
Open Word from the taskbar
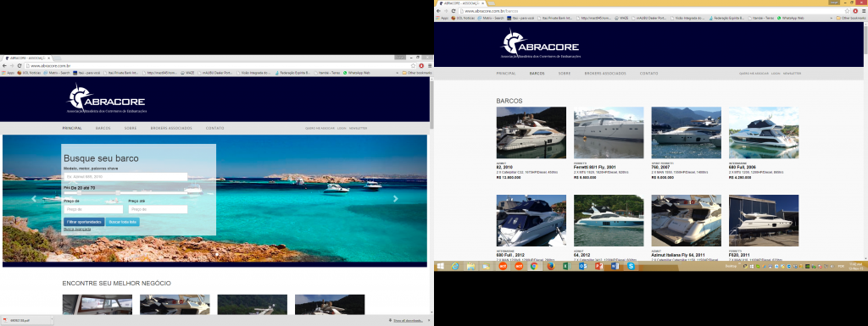pos(615,266)
